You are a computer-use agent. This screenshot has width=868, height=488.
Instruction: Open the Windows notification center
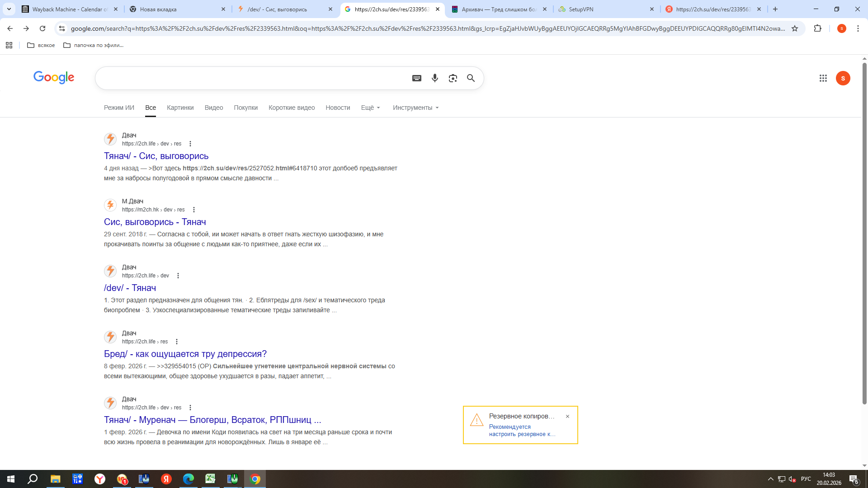pos(854,479)
